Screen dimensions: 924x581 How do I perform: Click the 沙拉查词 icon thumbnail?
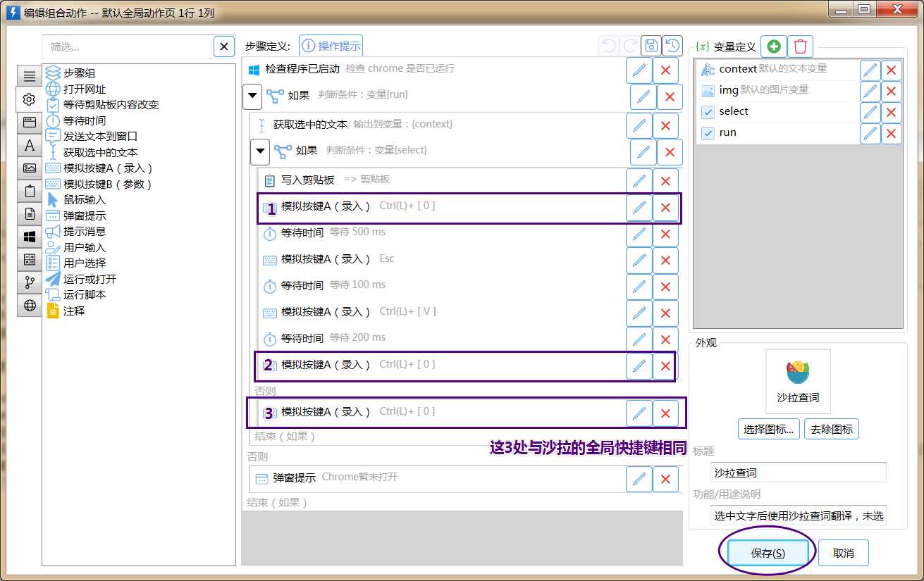click(x=798, y=381)
